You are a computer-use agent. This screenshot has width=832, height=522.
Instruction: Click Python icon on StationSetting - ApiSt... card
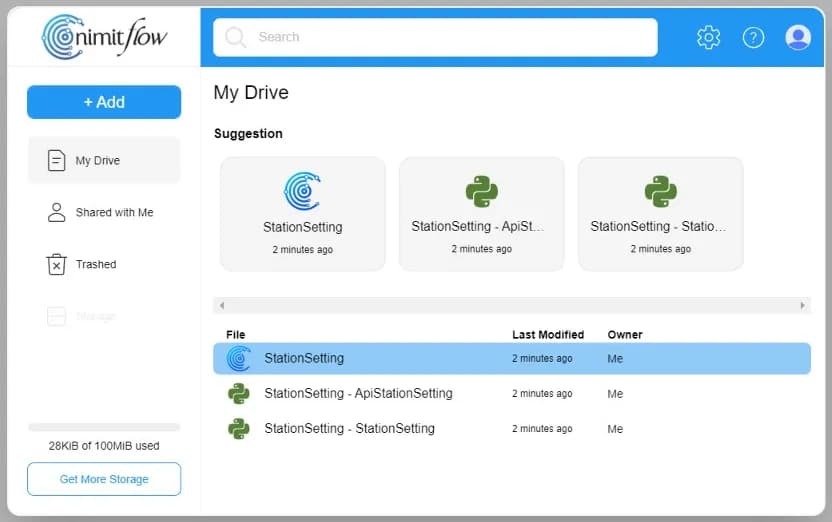click(x=481, y=192)
